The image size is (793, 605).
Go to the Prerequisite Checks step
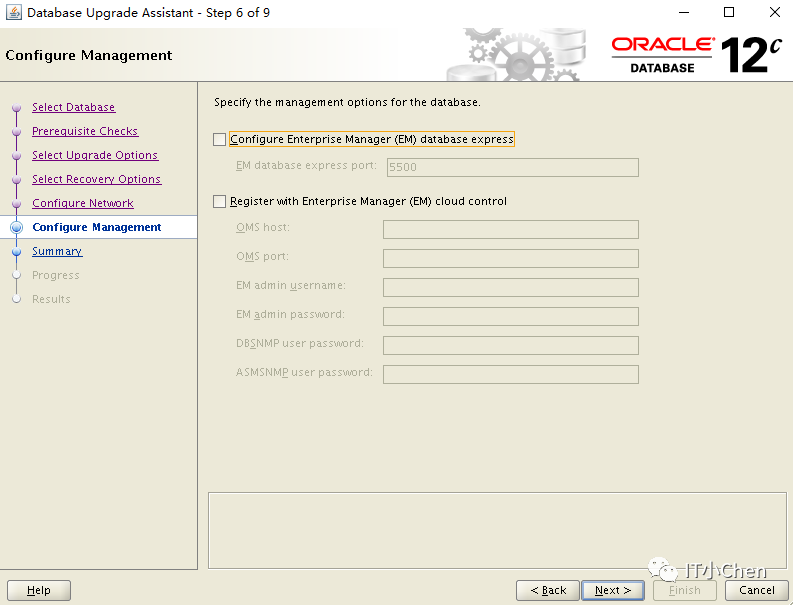click(x=85, y=131)
